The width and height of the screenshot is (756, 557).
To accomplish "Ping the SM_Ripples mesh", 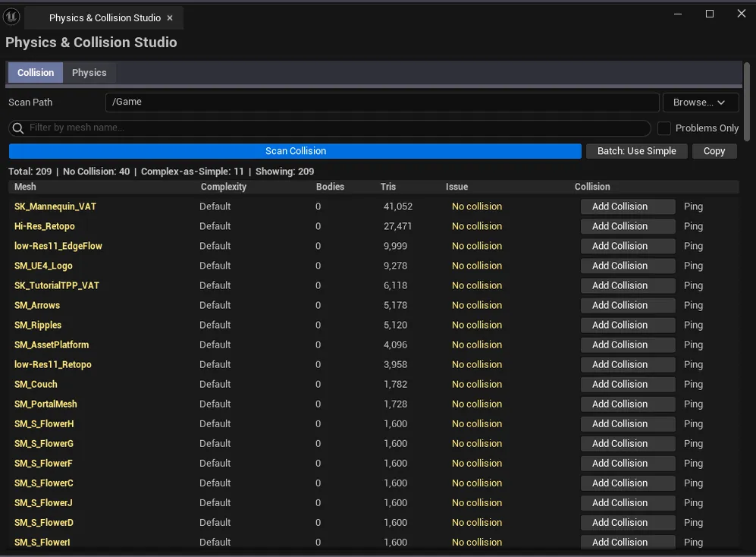I will [693, 326].
